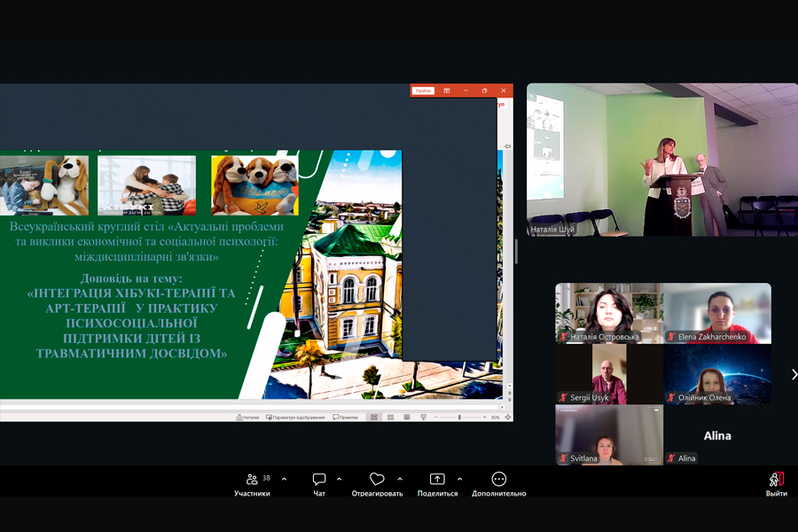Screen dimensions: 798x532
Task: Click the 38 participants count
Action: (266, 478)
